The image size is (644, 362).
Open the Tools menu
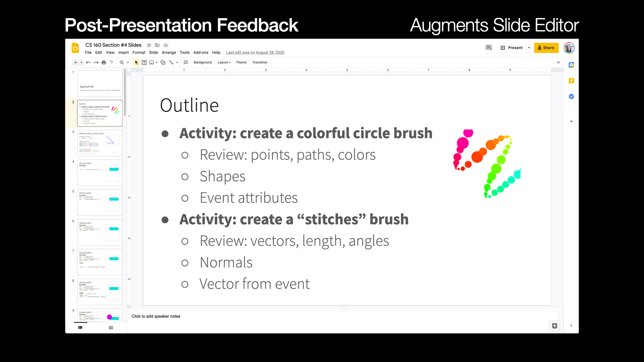pos(185,53)
